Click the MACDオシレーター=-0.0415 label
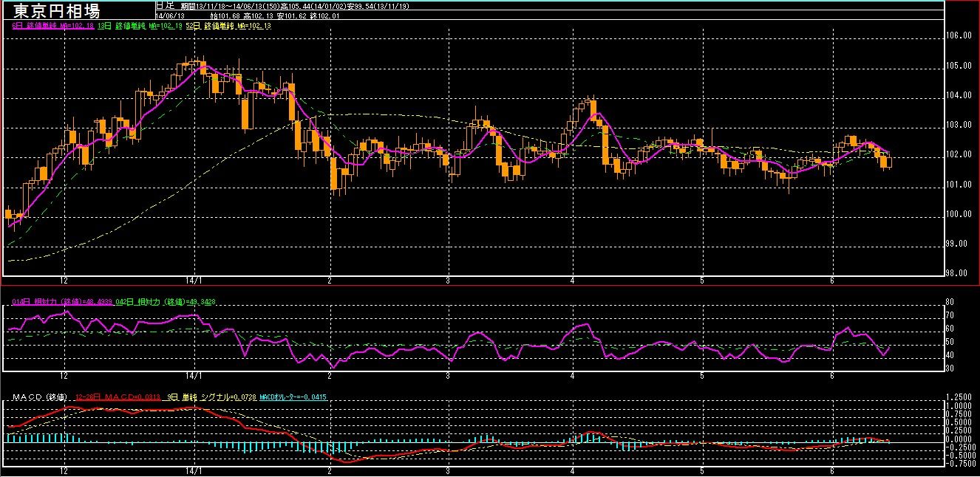 coord(293,397)
